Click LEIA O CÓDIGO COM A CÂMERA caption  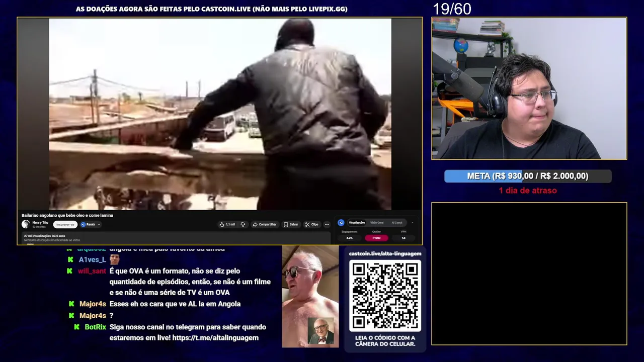point(385,341)
